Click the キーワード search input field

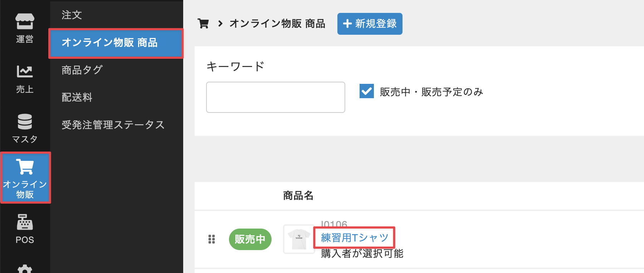275,97
